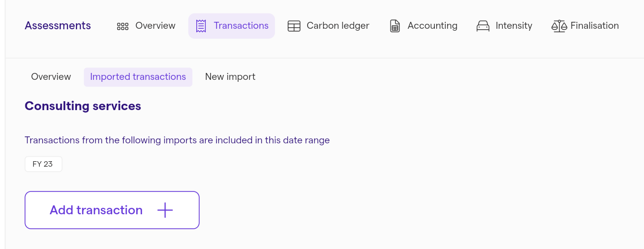Screen dimensions: 644x249
Task: Open the New import sub-tab
Action: [x=230, y=77]
